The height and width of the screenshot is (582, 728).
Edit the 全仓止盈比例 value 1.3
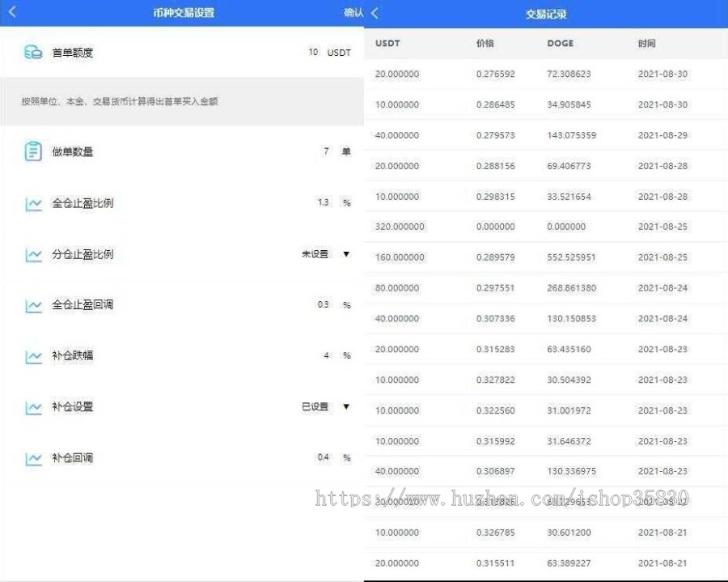323,202
